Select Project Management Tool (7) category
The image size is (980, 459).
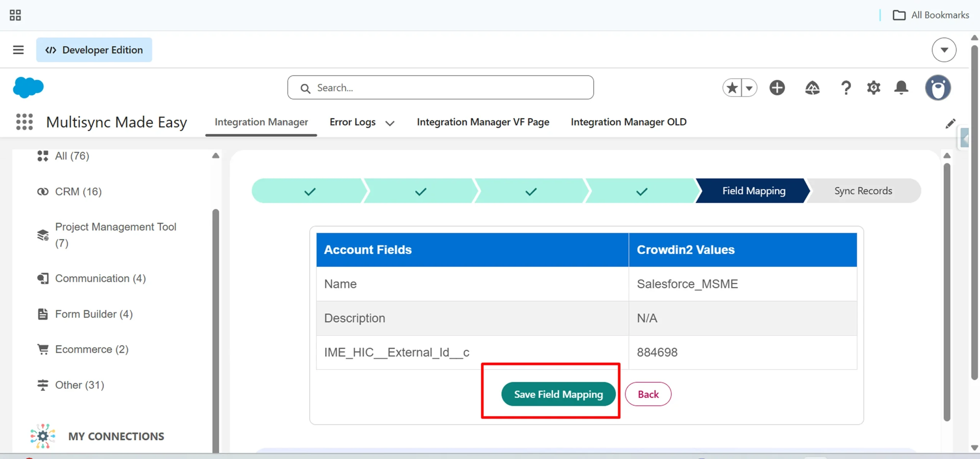point(116,235)
